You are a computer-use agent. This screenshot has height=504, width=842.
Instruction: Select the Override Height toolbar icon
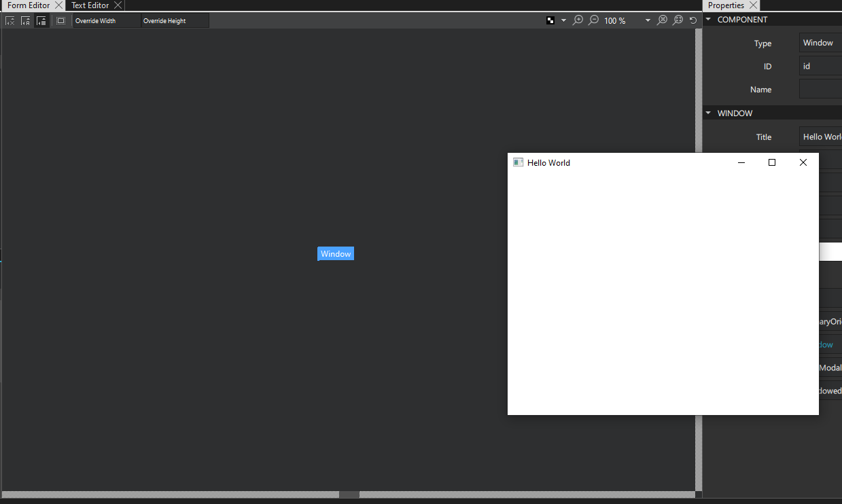tap(173, 20)
